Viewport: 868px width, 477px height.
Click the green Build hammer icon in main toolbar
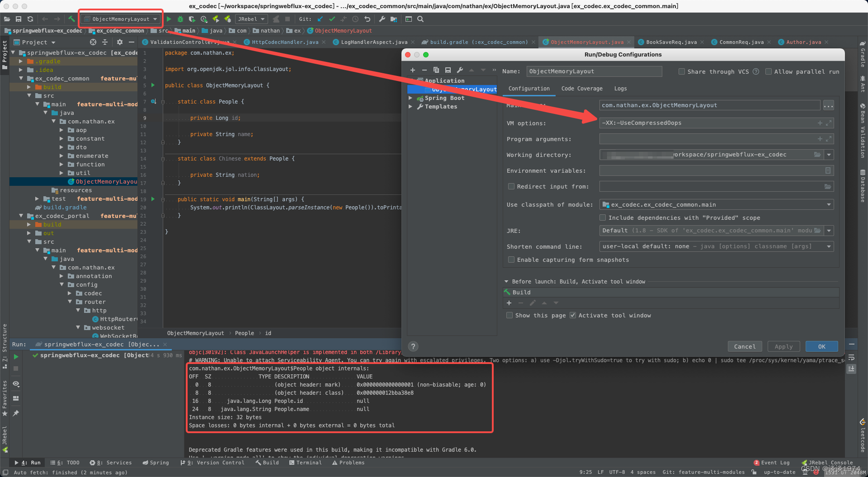tap(71, 19)
